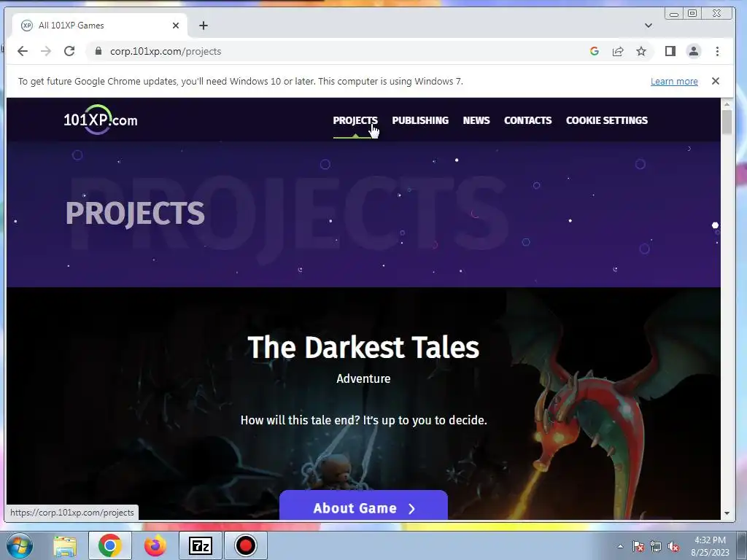
Task: Click the browser forward arrow
Action: [x=46, y=52]
